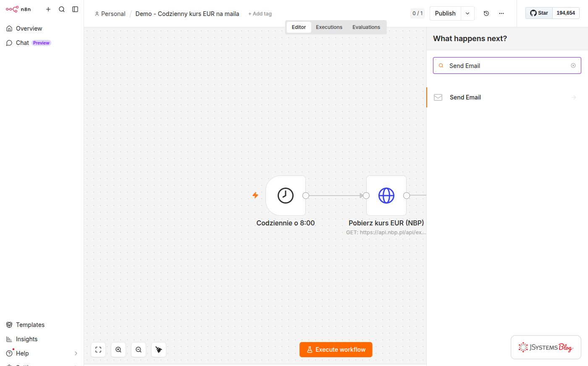
Task: Tidy up workflow with broom icon
Action: point(159,350)
